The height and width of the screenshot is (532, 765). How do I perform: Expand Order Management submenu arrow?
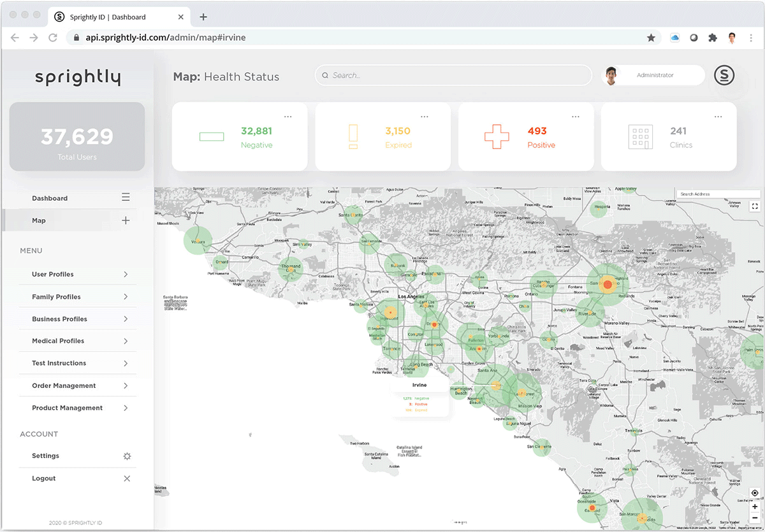126,385
